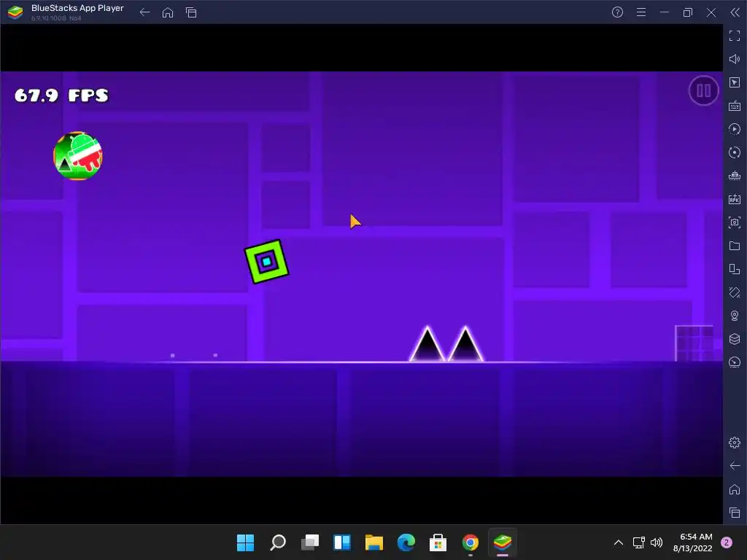Rotate the screen using sidebar rotate icon
This screenshot has width=747, height=560.
tap(735, 292)
